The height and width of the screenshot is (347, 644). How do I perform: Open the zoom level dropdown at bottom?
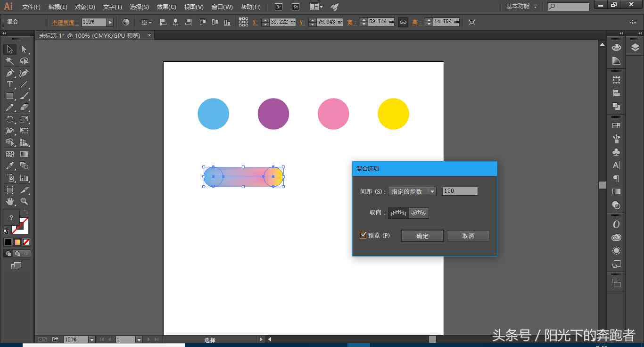(92, 339)
